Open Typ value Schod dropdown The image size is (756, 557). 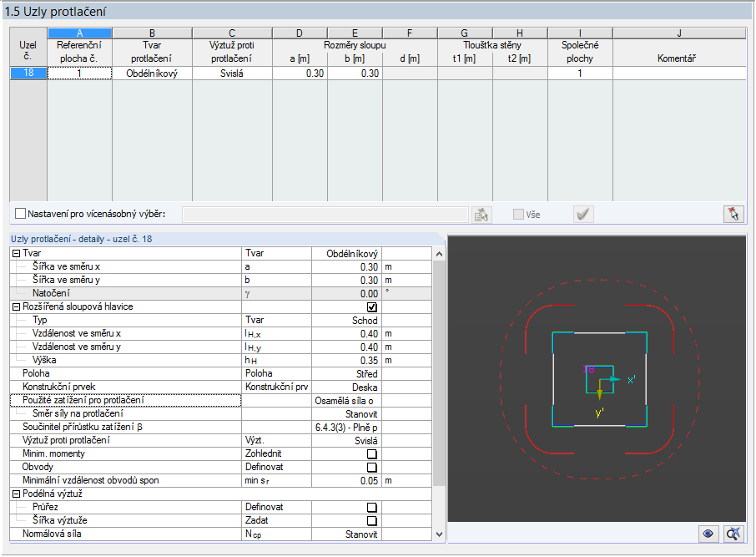346,321
